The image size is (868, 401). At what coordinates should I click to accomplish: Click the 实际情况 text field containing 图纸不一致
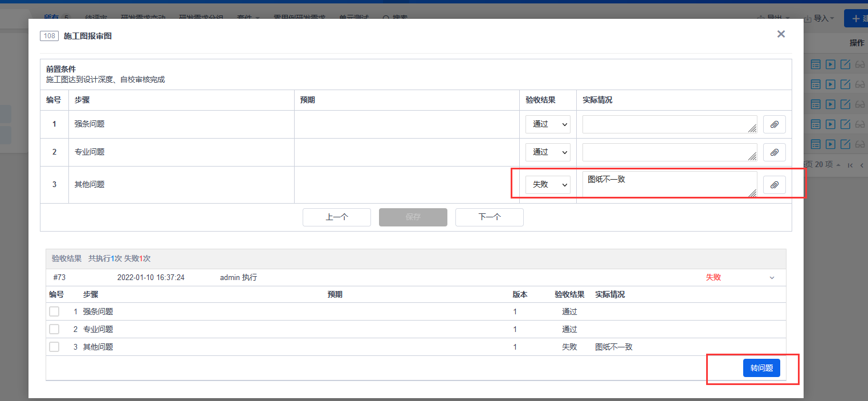668,184
